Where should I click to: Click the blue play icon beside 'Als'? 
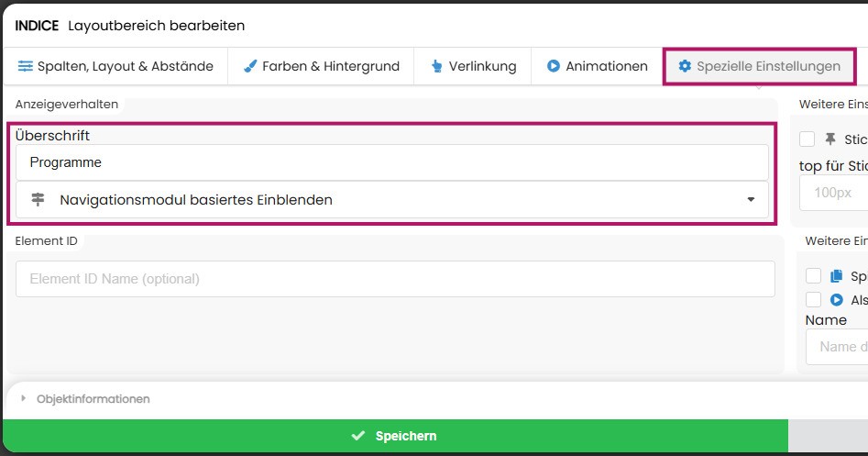(x=836, y=299)
